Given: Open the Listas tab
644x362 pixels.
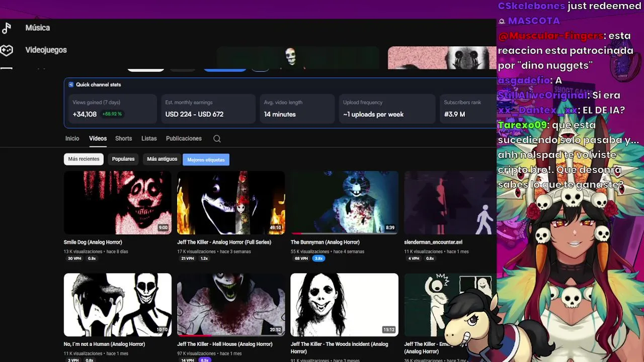Looking at the screenshot, I should [149, 138].
